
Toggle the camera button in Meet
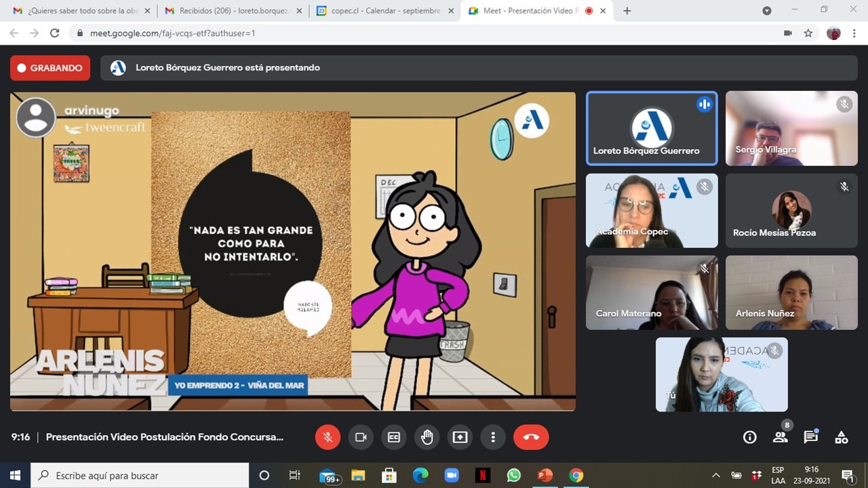click(x=361, y=437)
